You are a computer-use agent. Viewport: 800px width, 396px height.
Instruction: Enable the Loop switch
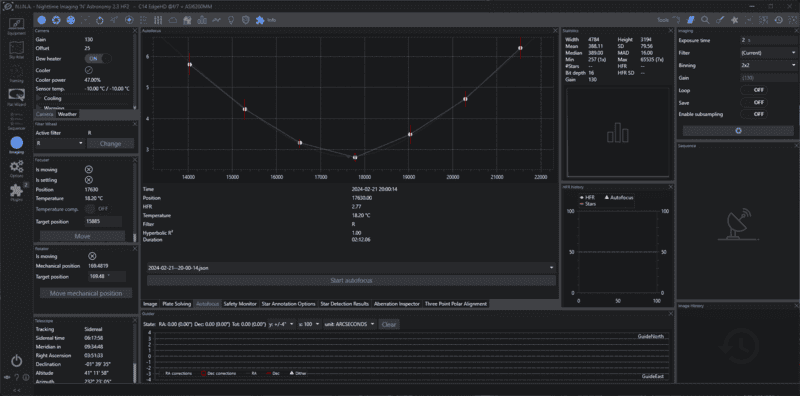coord(754,90)
